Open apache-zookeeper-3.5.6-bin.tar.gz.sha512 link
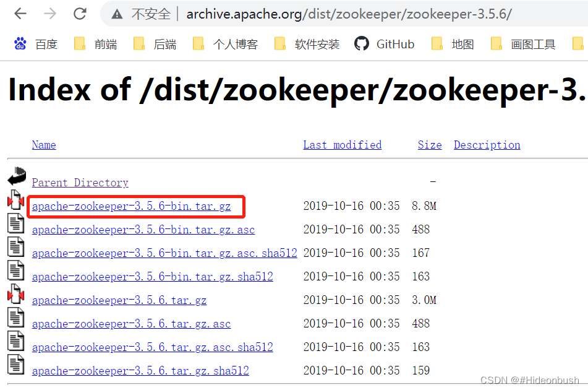 coord(153,277)
